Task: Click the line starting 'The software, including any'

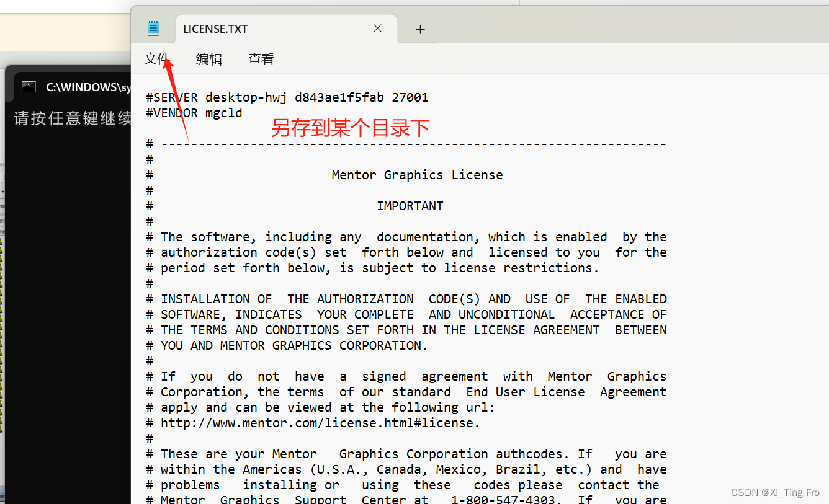Action: (x=406, y=237)
